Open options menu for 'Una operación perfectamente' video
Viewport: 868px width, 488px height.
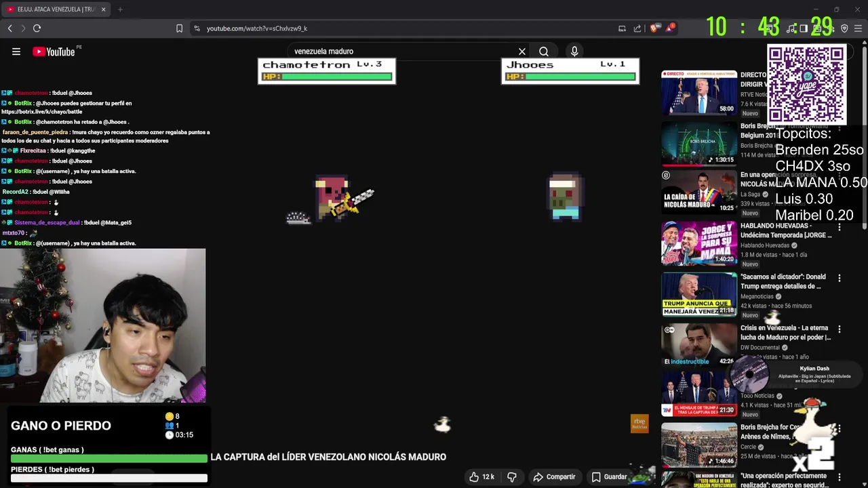tap(840, 477)
